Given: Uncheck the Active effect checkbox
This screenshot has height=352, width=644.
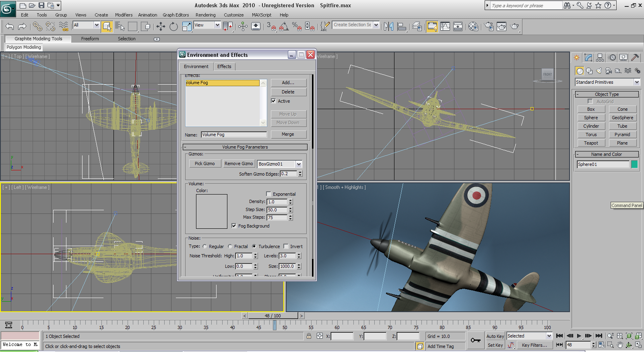Looking at the screenshot, I should click(274, 101).
